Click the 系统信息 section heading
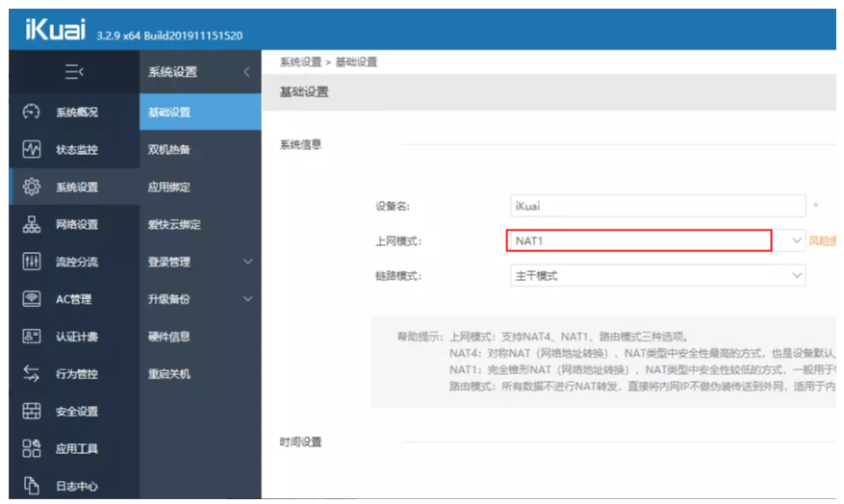 [300, 144]
